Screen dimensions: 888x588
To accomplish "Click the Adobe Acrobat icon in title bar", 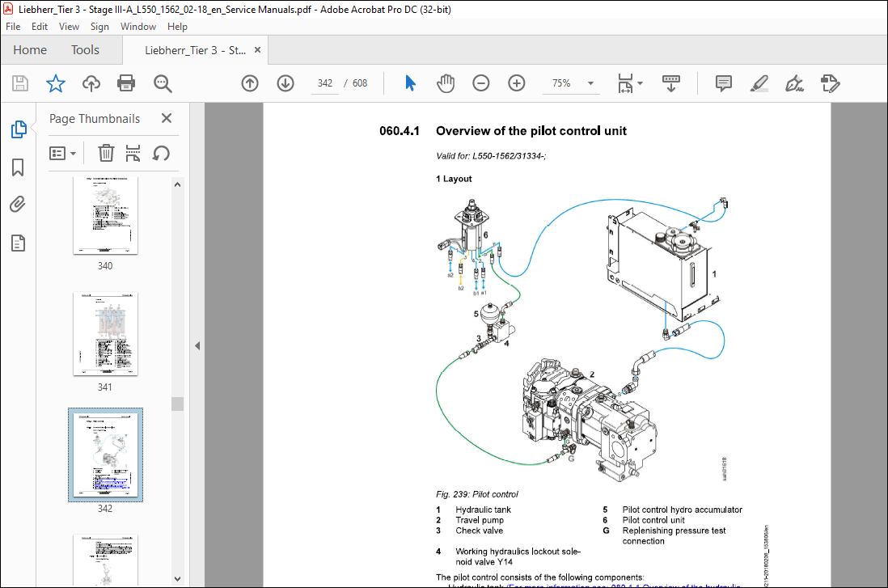I will 8,9.
